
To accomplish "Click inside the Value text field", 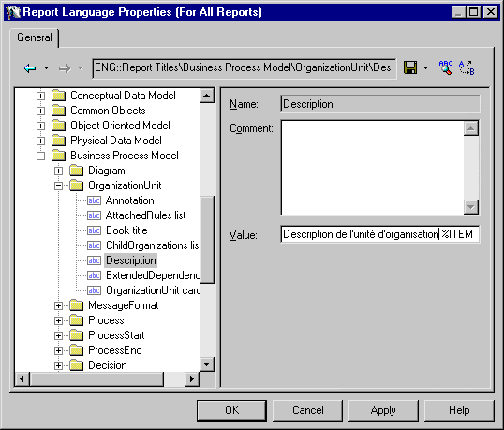I will (380, 234).
